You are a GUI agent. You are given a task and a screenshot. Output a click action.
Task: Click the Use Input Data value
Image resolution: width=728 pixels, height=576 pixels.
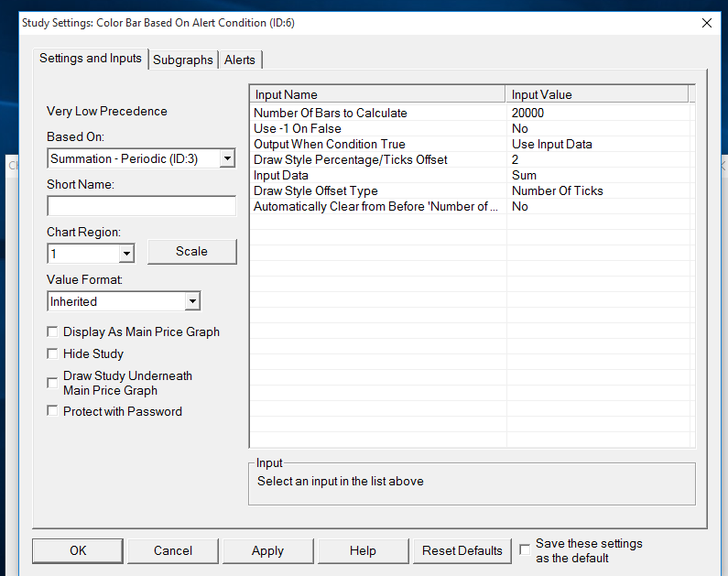pos(551,145)
